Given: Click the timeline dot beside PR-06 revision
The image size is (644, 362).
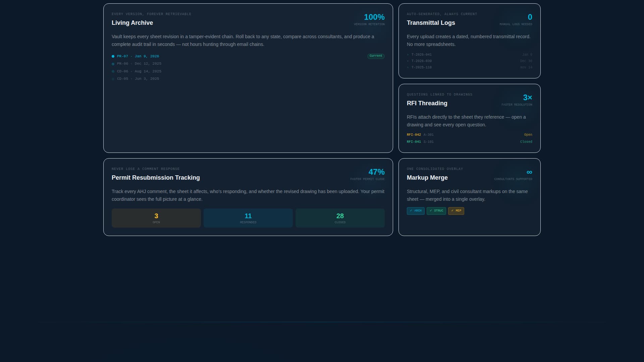Looking at the screenshot, I should (113, 64).
